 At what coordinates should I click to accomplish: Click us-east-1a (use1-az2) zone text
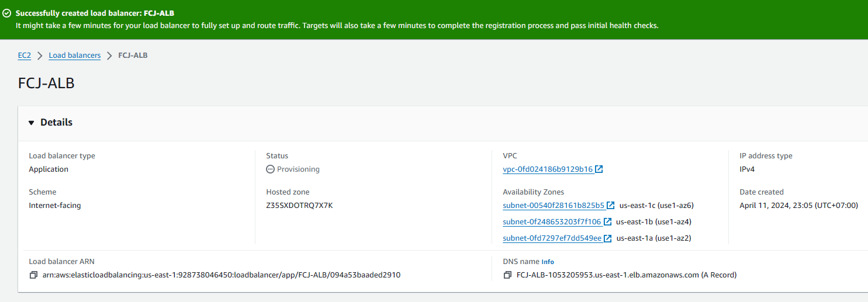[654, 238]
